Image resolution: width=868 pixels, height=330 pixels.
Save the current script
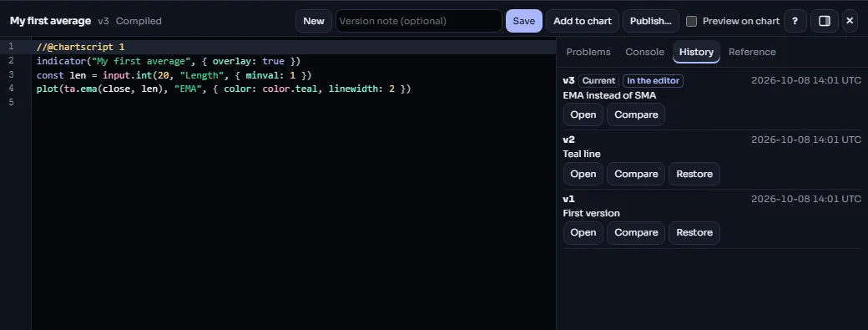click(523, 21)
